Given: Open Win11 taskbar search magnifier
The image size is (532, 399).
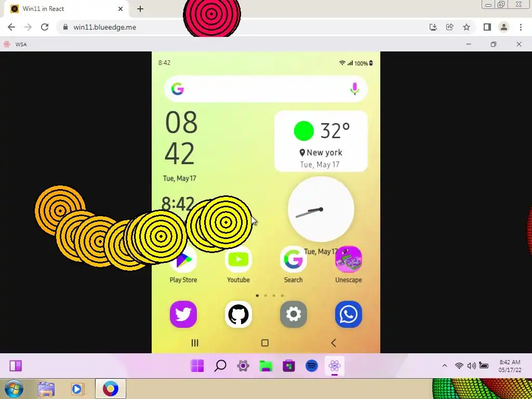Looking at the screenshot, I should [x=220, y=366].
